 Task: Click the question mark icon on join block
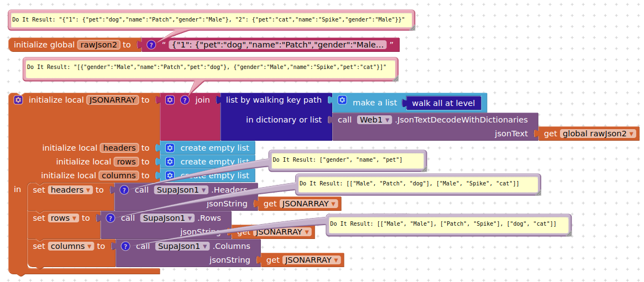[x=185, y=100]
